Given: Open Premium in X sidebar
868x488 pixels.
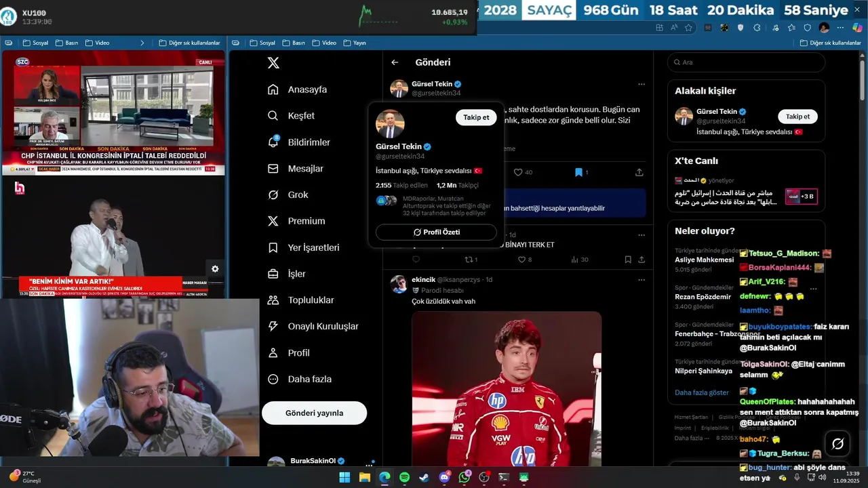Looking at the screenshot, I should pyautogui.click(x=296, y=221).
